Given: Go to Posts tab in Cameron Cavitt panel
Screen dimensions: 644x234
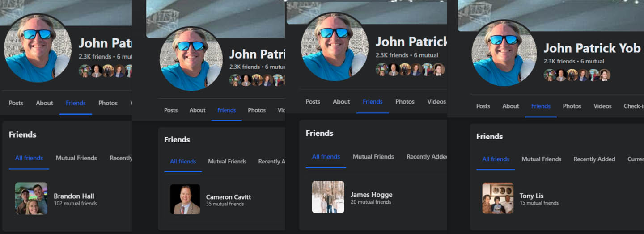Looking at the screenshot, I should tap(171, 110).
